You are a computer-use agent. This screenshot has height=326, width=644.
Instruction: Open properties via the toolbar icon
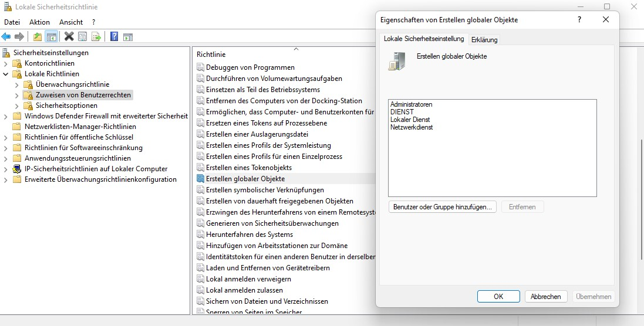coord(82,36)
